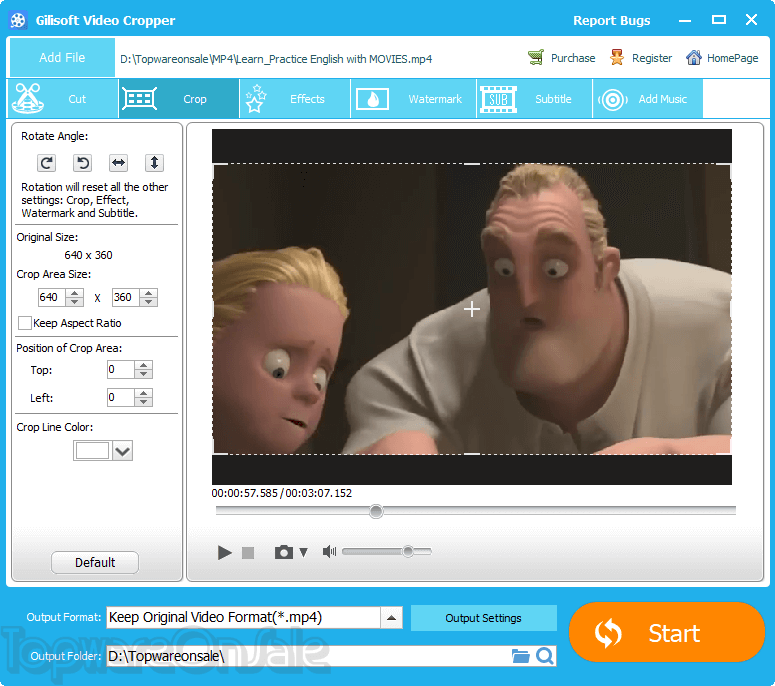The image size is (775, 686).
Task: Decrease Left position value
Action: point(143,402)
